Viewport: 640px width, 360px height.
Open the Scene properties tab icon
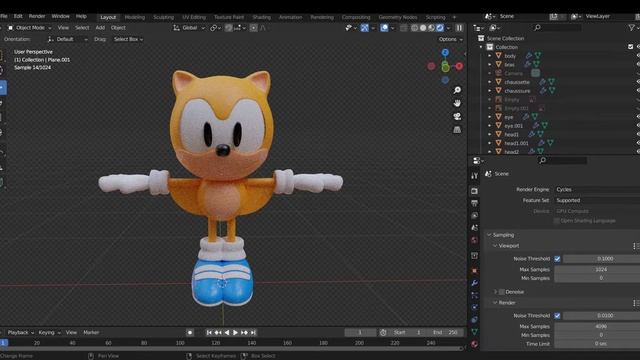click(474, 227)
